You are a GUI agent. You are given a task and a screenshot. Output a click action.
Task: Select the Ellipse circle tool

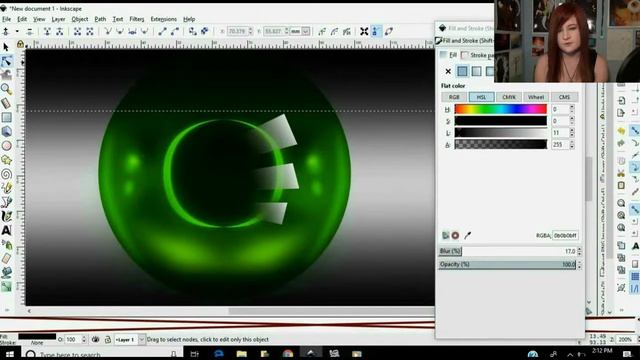[x=7, y=146]
